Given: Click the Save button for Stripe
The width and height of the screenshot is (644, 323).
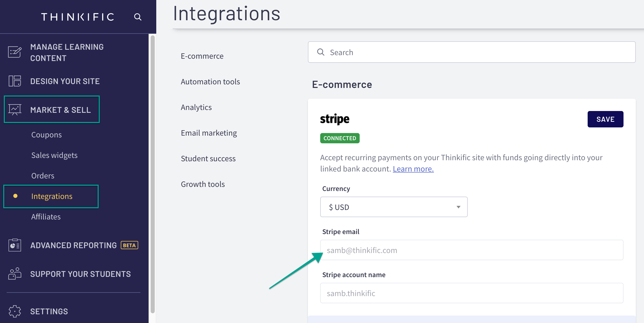Looking at the screenshot, I should (x=605, y=119).
